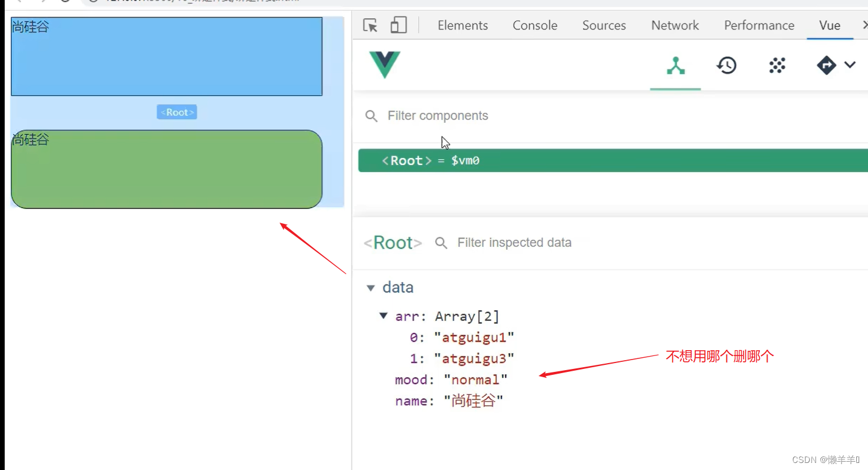
Task: Select the Root component row
Action: 611,160
